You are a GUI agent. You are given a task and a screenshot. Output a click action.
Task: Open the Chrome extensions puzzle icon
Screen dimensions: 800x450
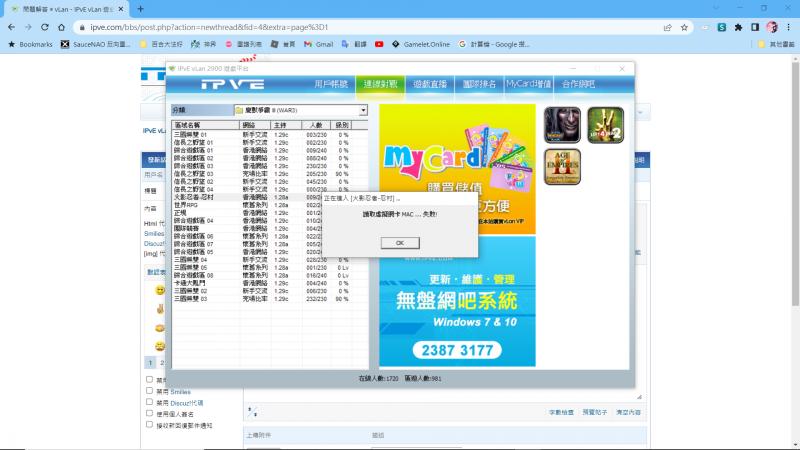point(738,27)
